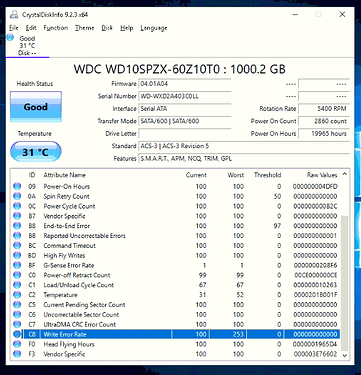Viewport: 361px width, 375px height.
Task: Select the Spin Retry Count row text
Action: pyautogui.click(x=66, y=196)
